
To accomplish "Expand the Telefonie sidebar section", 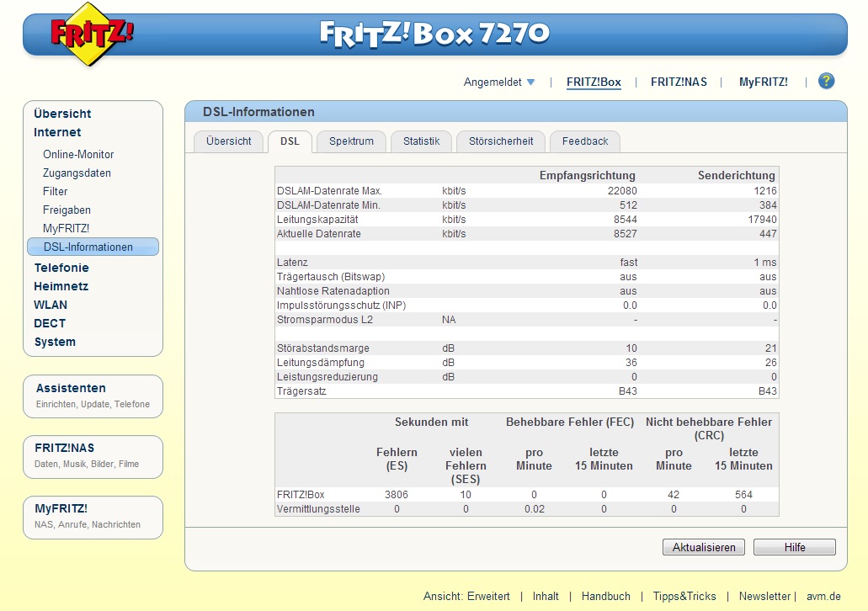I will pyautogui.click(x=61, y=268).
